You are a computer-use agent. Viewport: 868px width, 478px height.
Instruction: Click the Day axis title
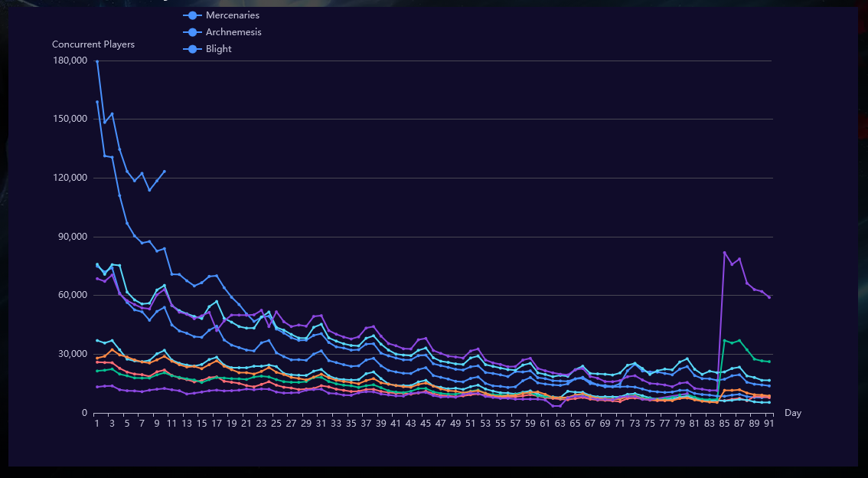click(793, 413)
